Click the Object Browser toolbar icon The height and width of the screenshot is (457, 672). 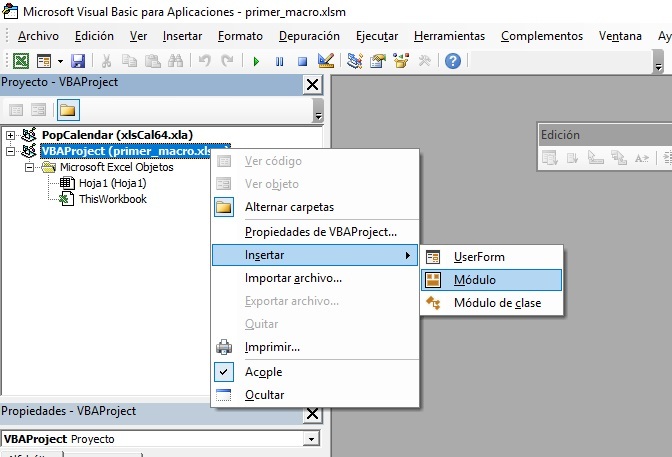[401, 61]
